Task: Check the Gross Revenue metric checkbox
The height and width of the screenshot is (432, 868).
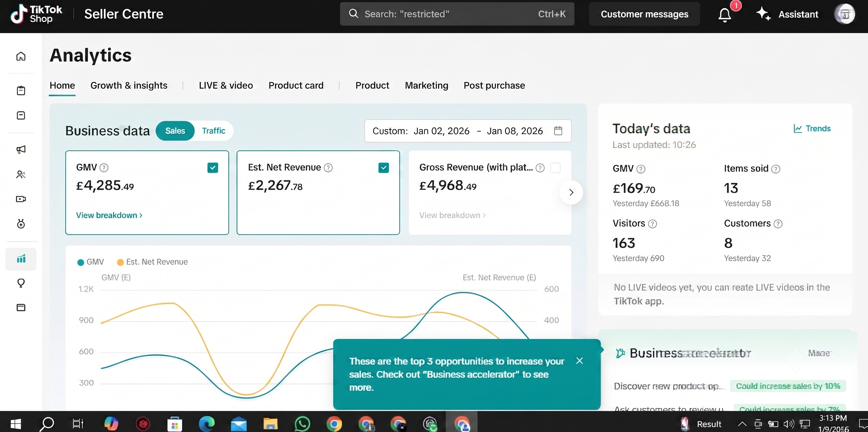Action: pos(555,168)
